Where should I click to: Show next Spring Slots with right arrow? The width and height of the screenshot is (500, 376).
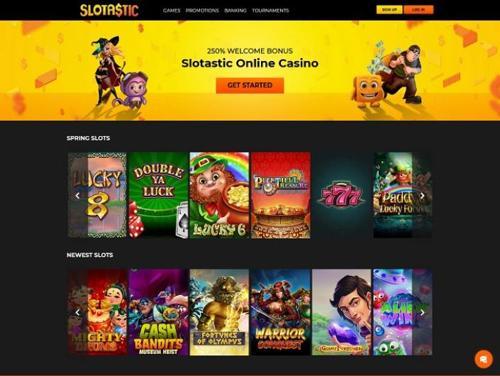422,196
